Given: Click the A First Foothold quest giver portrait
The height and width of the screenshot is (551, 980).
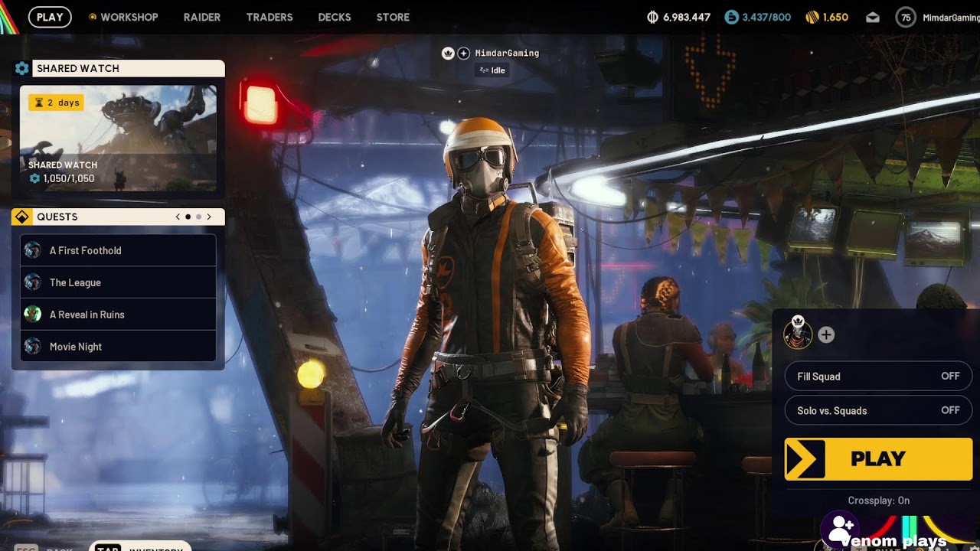Looking at the screenshot, I should click(x=32, y=250).
